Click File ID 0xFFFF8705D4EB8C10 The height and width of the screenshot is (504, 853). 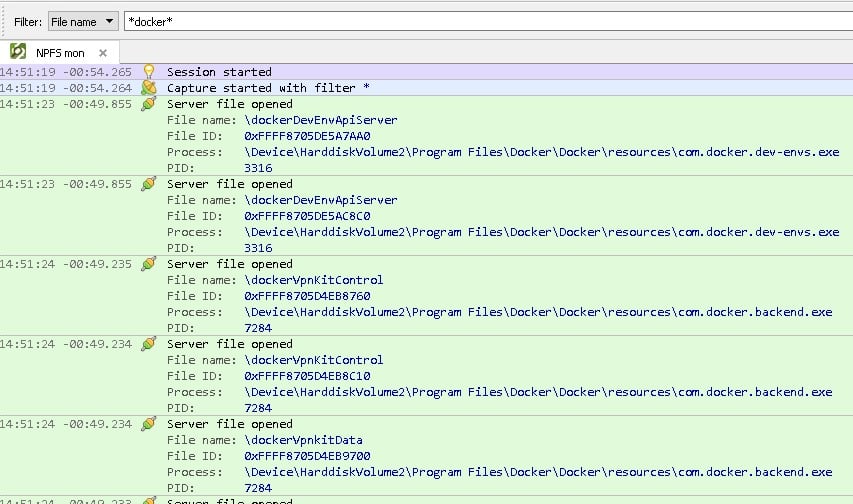pos(307,376)
